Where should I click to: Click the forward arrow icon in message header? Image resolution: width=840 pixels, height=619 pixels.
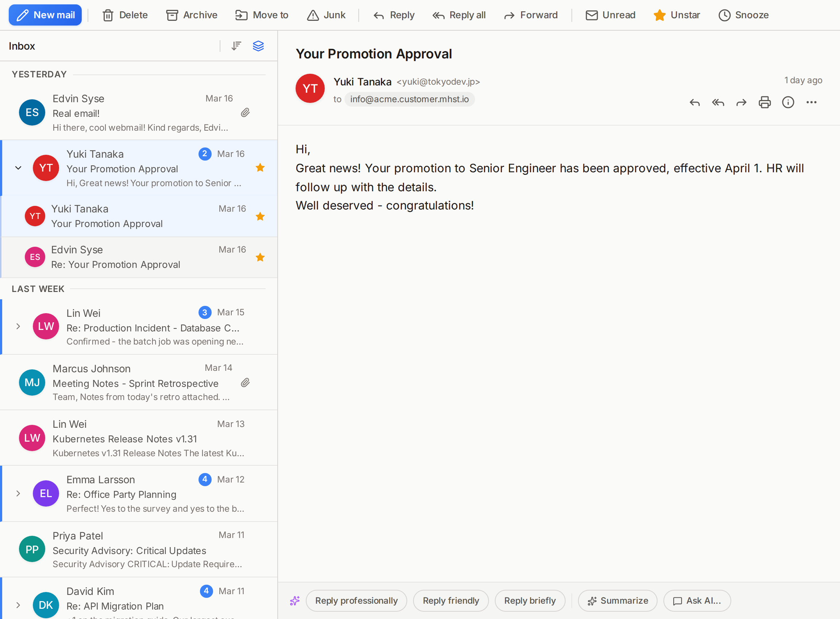pyautogui.click(x=741, y=102)
